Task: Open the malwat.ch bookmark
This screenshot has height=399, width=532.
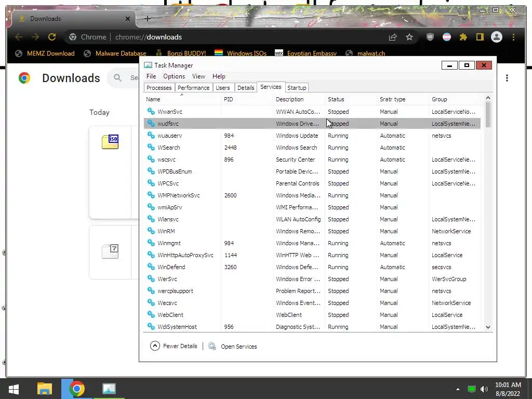Action: 365,54
